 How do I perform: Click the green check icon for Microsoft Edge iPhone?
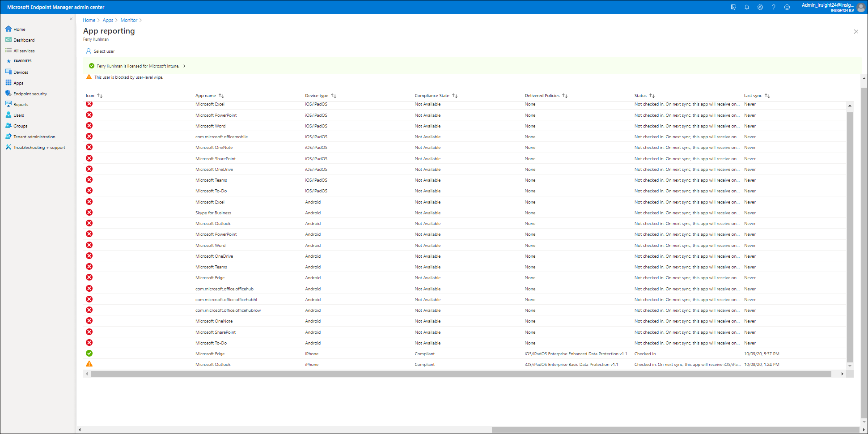pos(89,353)
